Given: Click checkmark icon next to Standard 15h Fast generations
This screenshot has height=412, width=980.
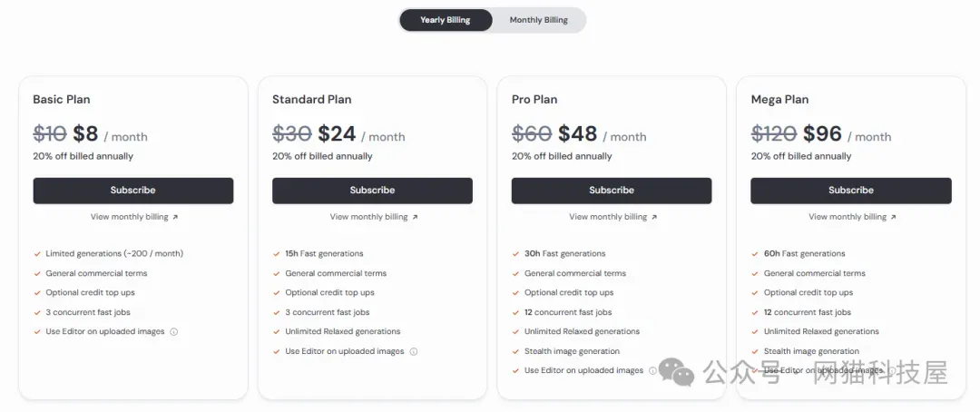Looking at the screenshot, I should click(x=277, y=254).
